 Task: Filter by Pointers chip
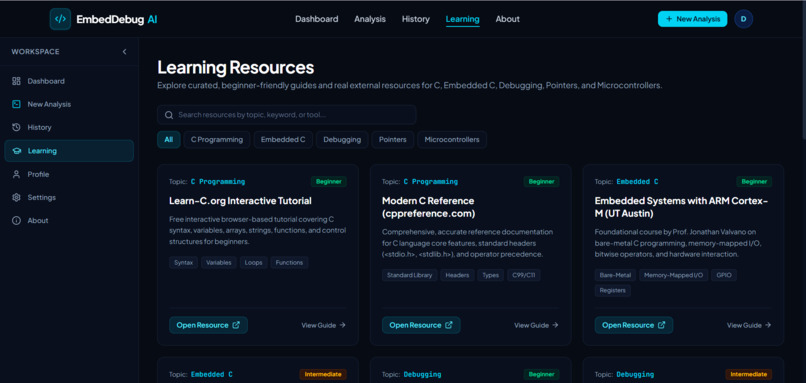(393, 139)
